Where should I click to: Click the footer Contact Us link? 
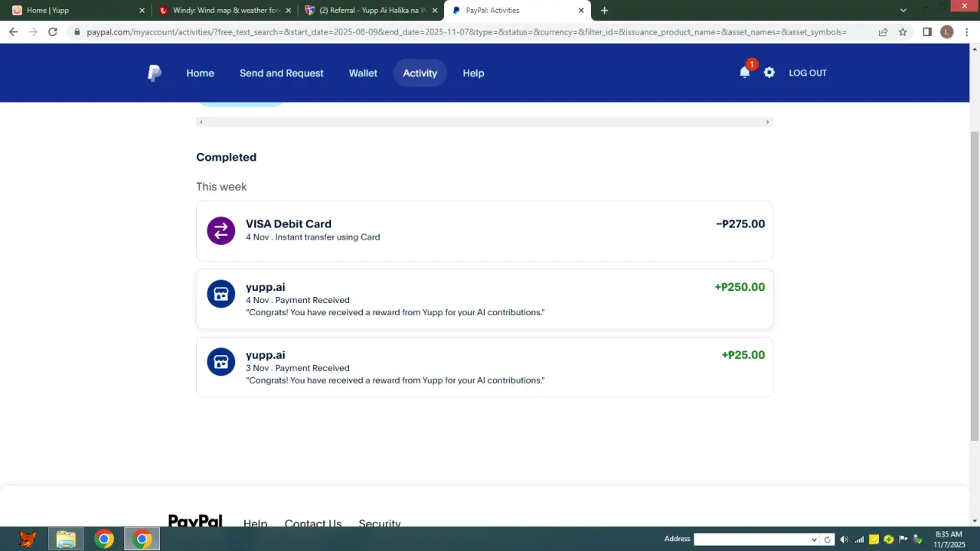[313, 523]
